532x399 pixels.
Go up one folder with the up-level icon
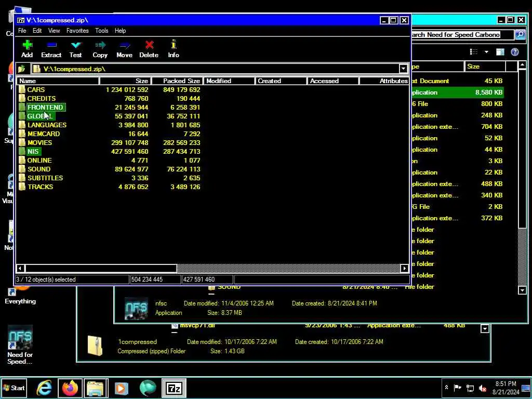[22, 69]
